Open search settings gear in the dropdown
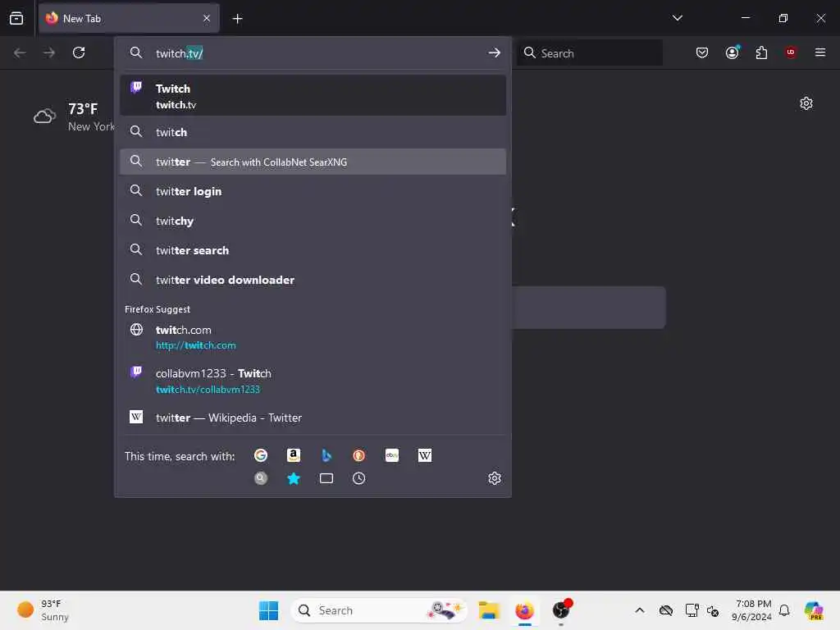The width and height of the screenshot is (840, 630). coord(495,478)
